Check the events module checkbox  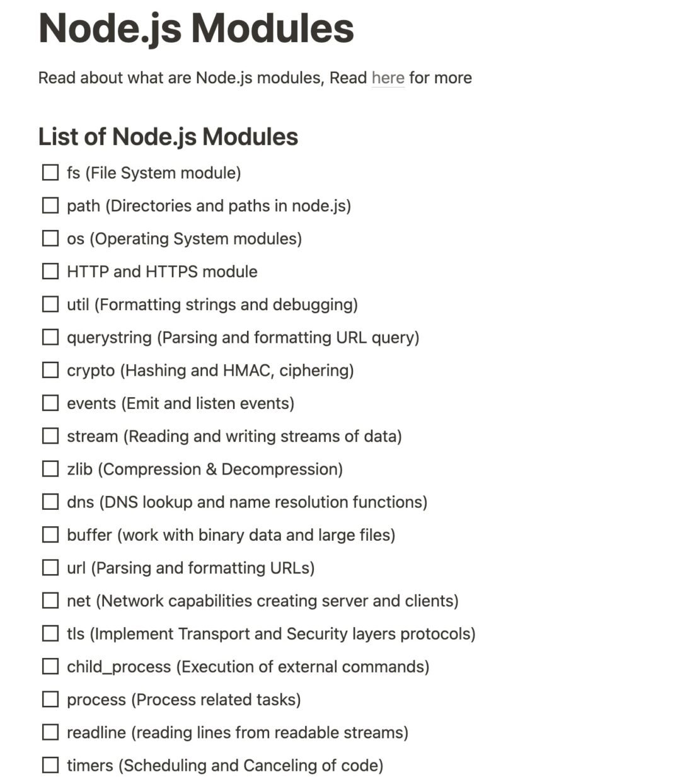click(x=50, y=403)
